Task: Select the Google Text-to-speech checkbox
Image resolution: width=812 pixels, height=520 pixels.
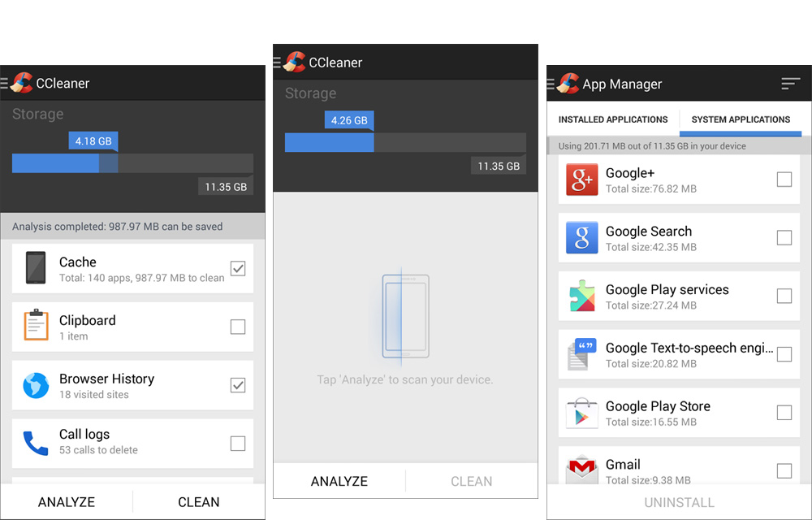Action: 784,354
